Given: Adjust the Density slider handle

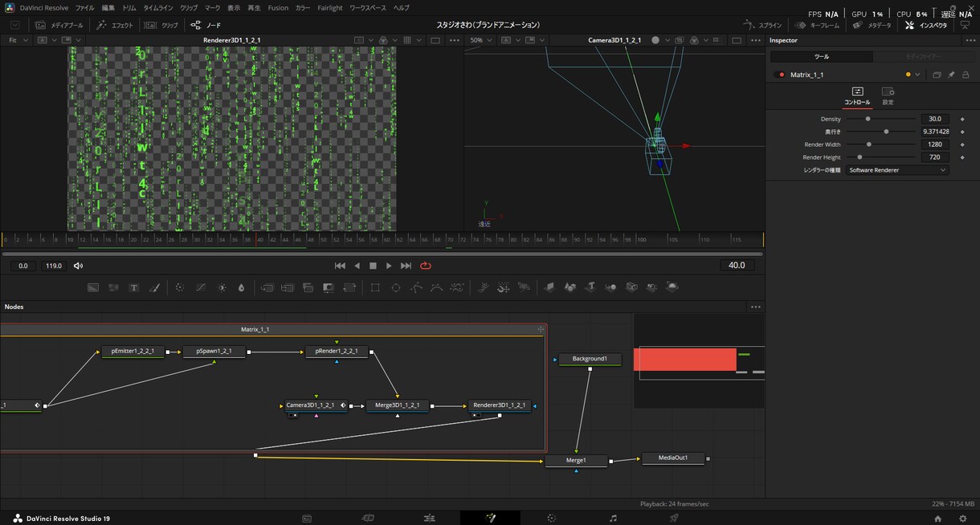Looking at the screenshot, I should pos(868,119).
